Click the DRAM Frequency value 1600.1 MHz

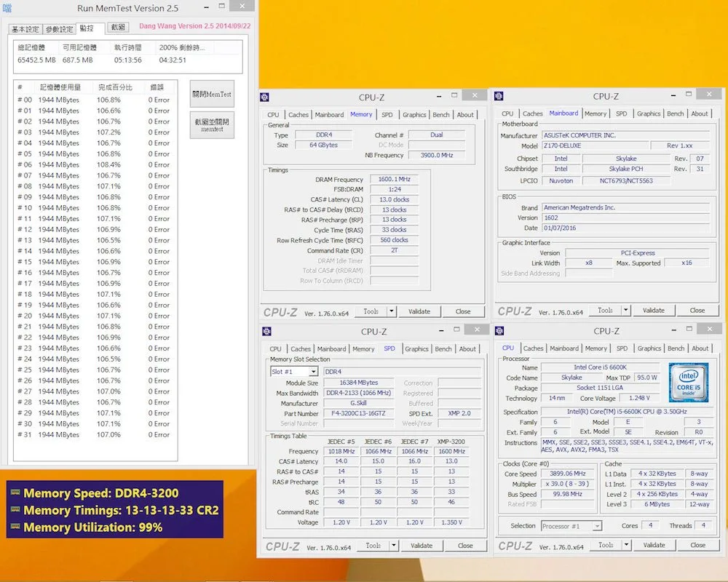(x=394, y=179)
